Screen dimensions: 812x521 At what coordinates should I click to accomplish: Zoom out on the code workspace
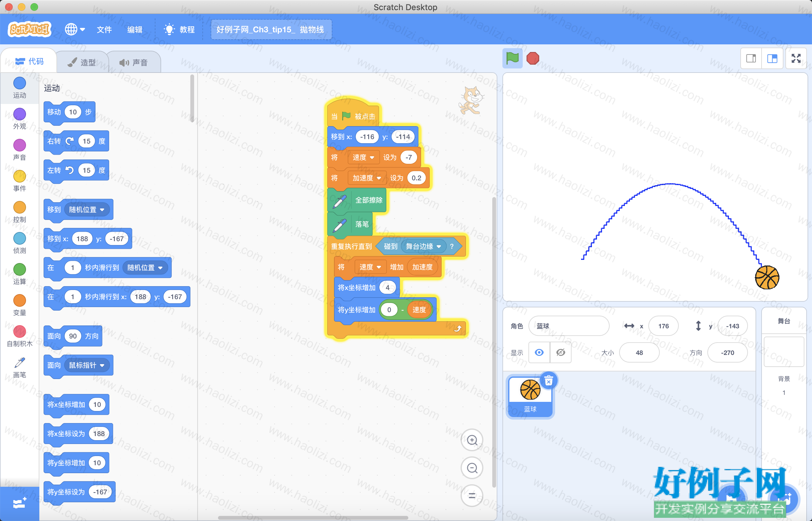click(x=472, y=468)
